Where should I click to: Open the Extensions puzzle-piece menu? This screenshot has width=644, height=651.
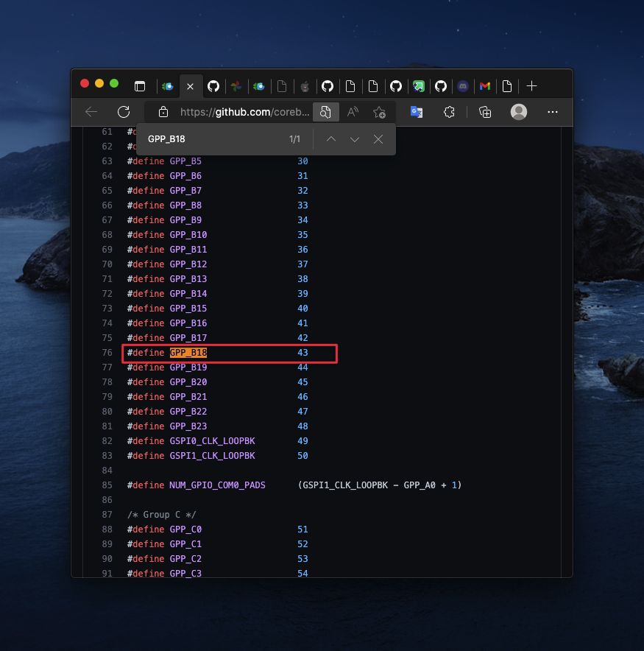(449, 112)
